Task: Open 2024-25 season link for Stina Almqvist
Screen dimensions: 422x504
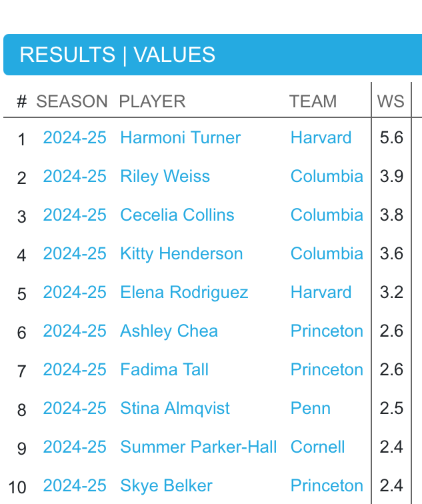Action: (x=75, y=409)
